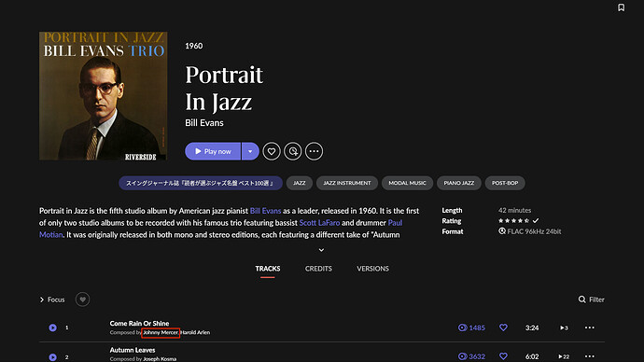
Task: Play track 2 Autumn Leaves
Action: (x=52, y=357)
